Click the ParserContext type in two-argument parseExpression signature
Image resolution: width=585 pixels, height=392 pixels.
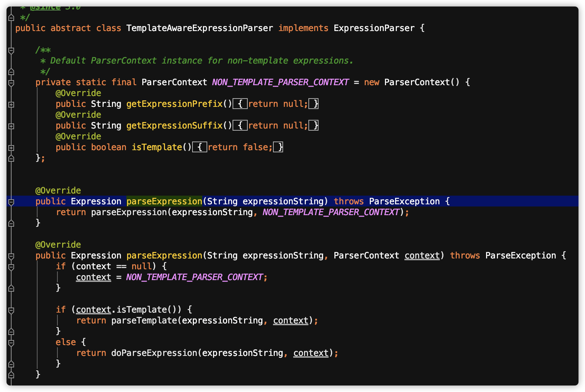click(367, 256)
